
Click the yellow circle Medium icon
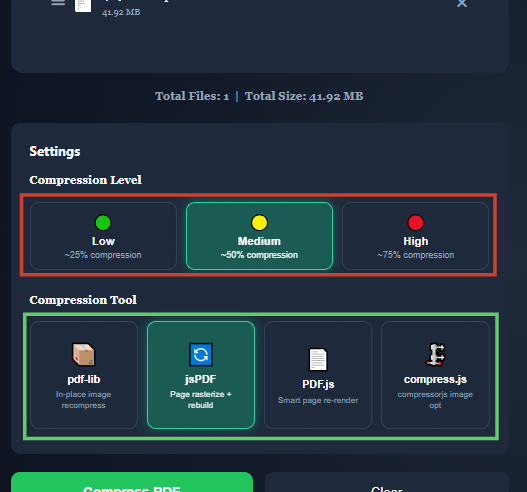(259, 222)
